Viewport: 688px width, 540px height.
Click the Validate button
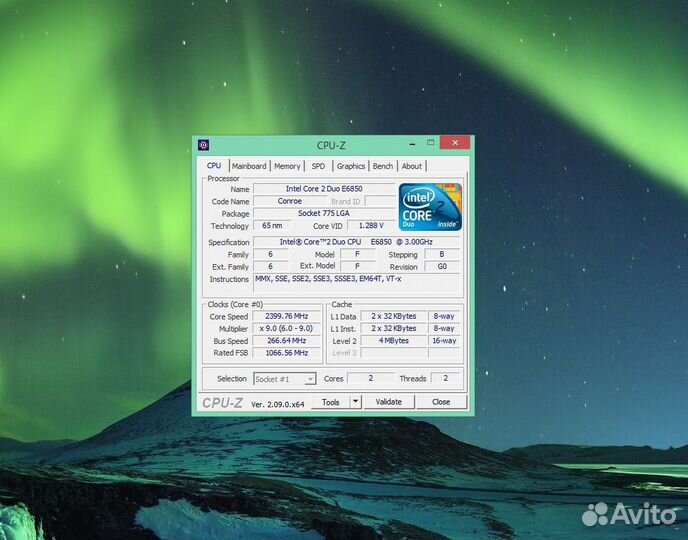(389, 402)
